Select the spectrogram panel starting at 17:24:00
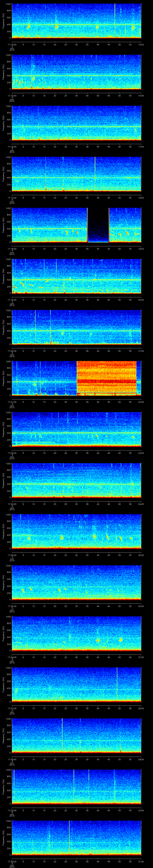 tap(77, 531)
